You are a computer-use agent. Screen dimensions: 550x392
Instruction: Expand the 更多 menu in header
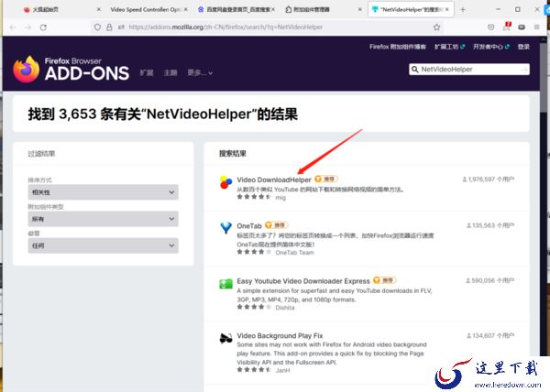200,73
